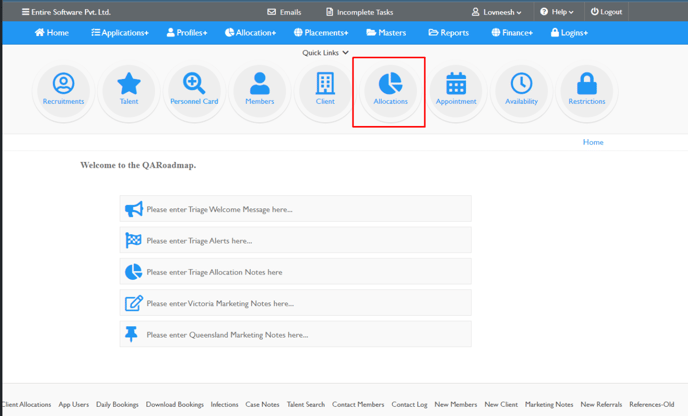Open the Daily Bookings footer link

(x=117, y=404)
